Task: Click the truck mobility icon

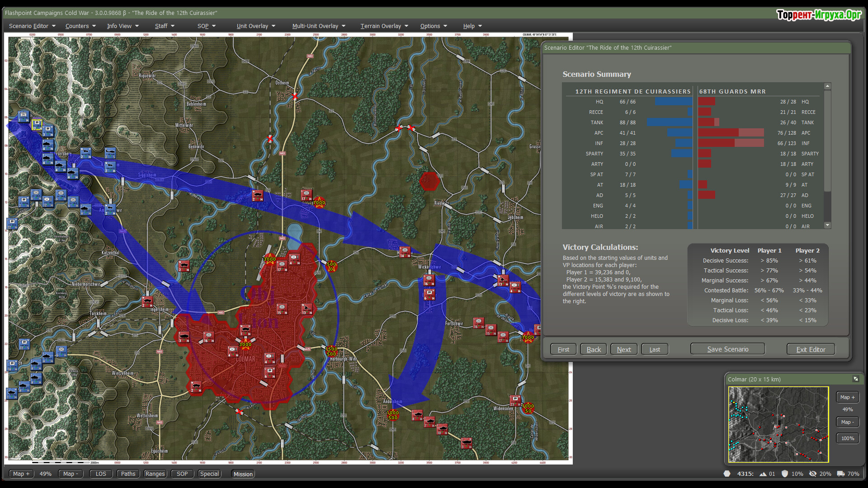Action: point(841,474)
